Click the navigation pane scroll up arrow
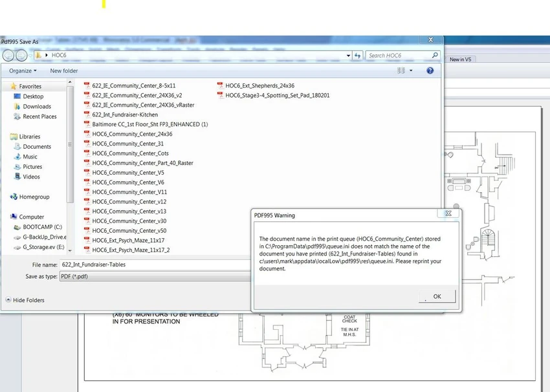The height and width of the screenshot is (392, 550). coord(70,82)
